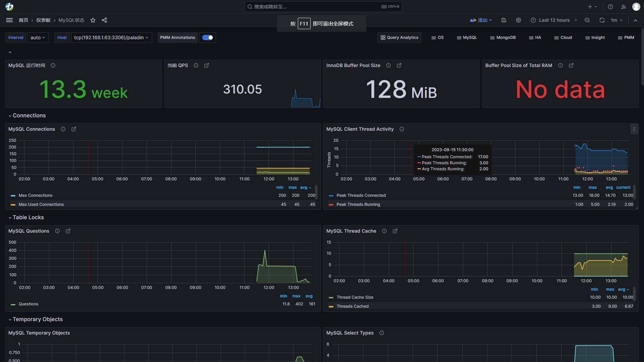Open the Last 12 hours time picker

(554, 20)
